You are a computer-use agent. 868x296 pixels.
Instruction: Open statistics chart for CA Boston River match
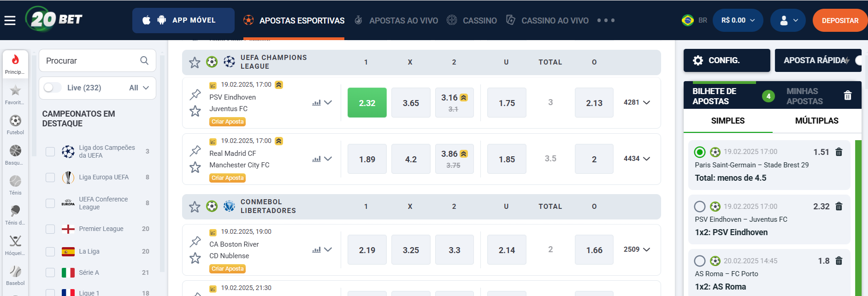[x=316, y=250]
